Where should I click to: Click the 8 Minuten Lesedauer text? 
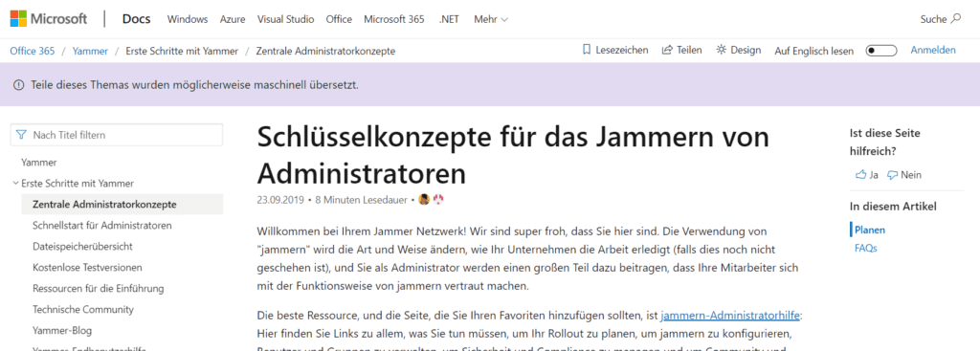(362, 200)
